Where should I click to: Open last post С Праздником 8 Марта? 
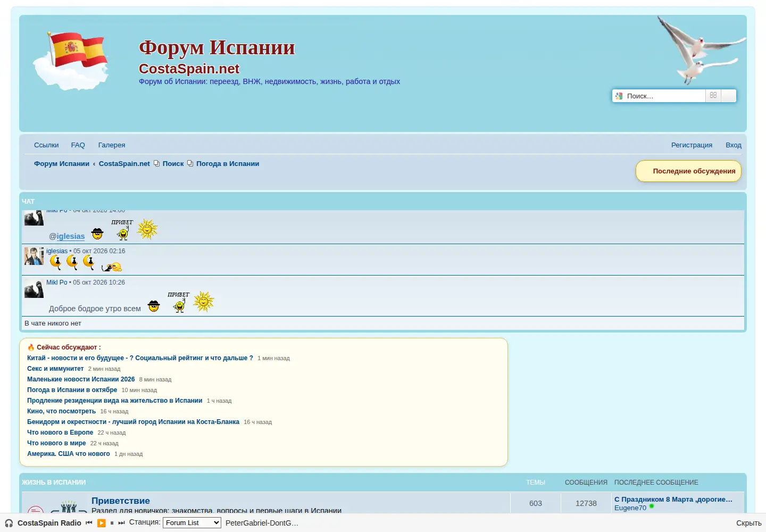tap(673, 499)
